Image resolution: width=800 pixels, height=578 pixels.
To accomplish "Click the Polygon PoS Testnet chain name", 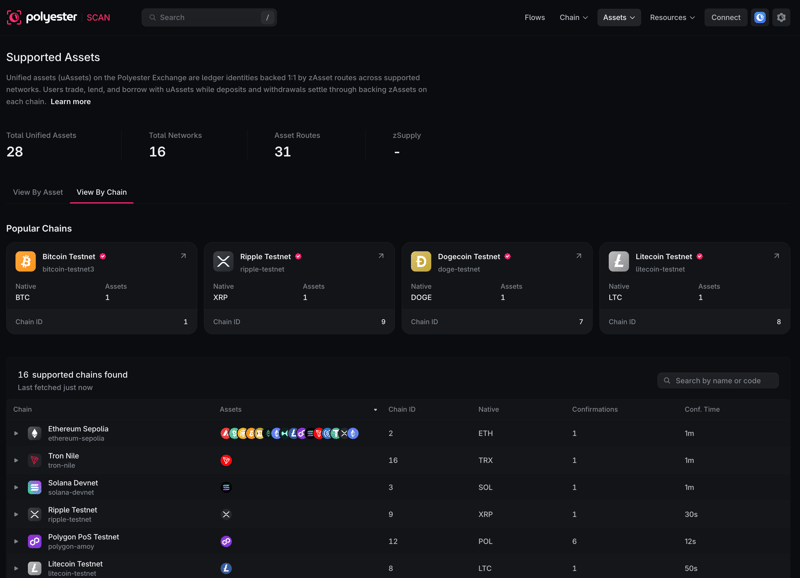I will coord(84,537).
